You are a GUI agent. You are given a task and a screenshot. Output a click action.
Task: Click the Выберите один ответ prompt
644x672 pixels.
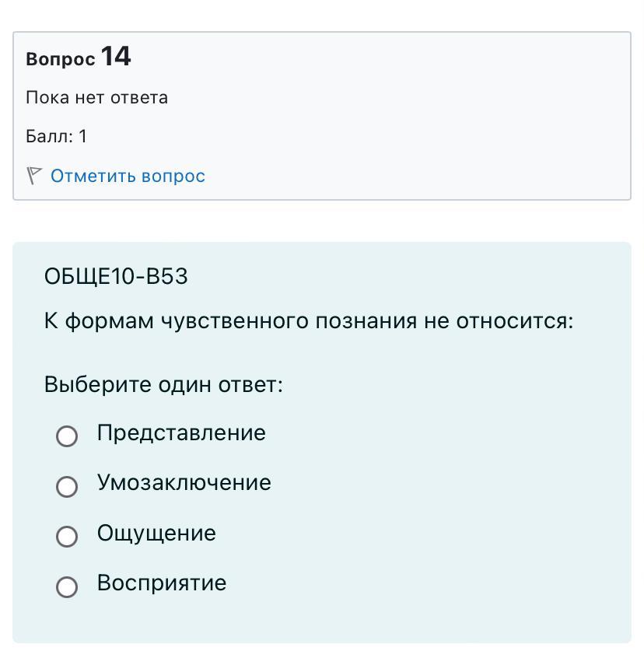pos(163,384)
